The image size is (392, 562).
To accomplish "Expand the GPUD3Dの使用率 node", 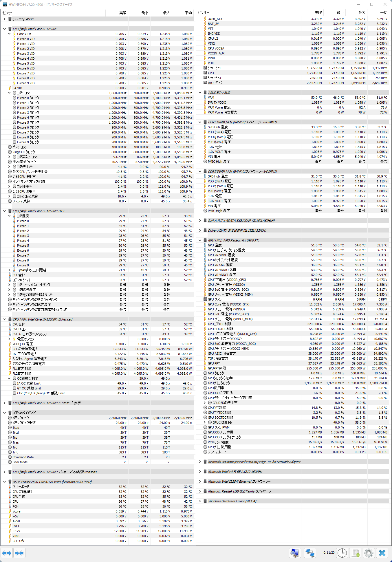I will click(204, 403).
